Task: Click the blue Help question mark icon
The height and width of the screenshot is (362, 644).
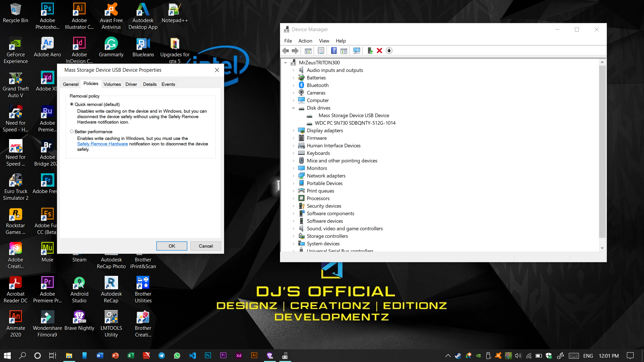Action: (x=334, y=51)
